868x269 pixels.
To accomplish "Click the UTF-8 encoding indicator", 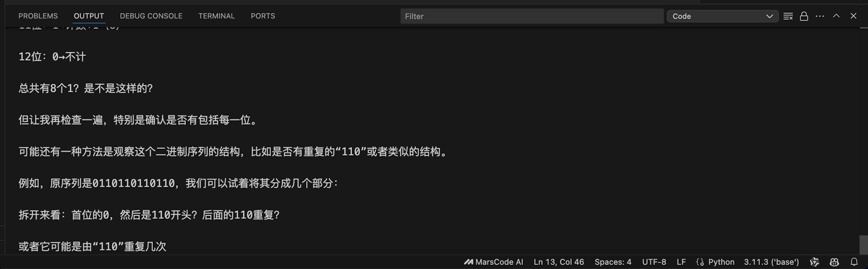I will [x=654, y=262].
